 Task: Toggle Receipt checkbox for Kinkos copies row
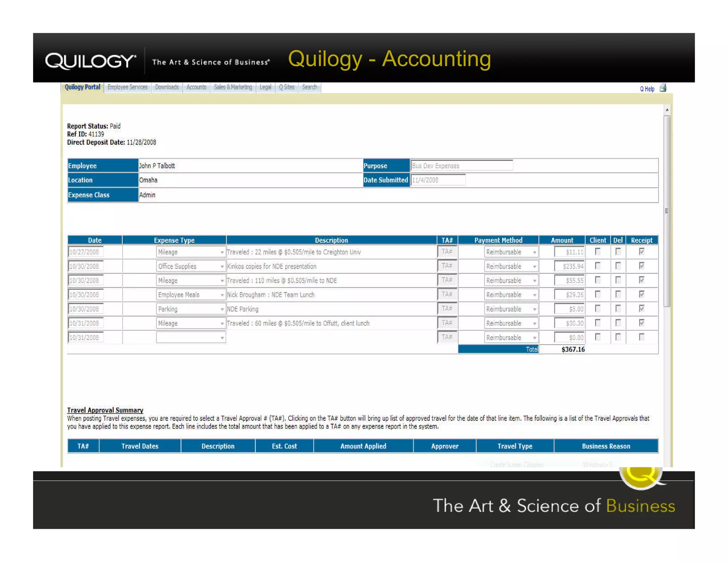tap(642, 266)
